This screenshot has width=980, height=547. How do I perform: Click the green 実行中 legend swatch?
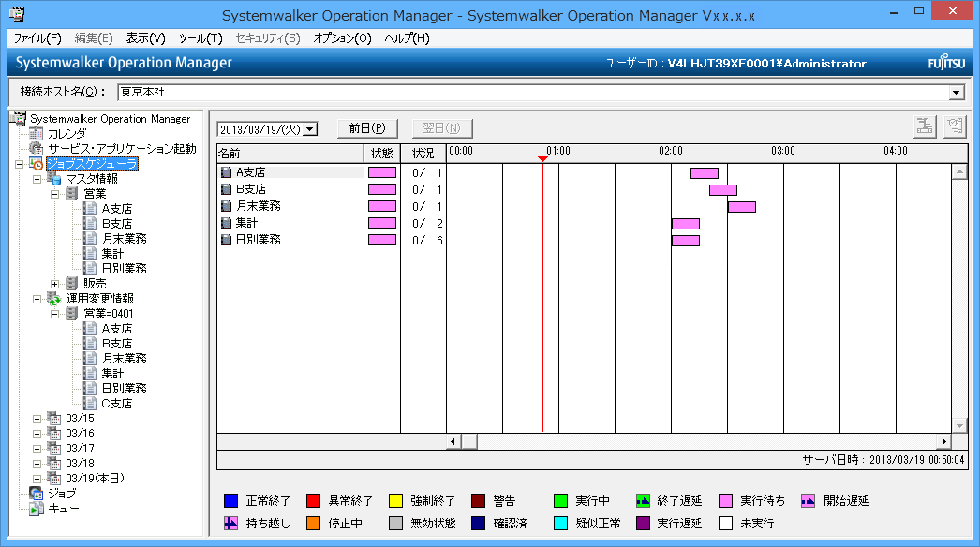560,501
